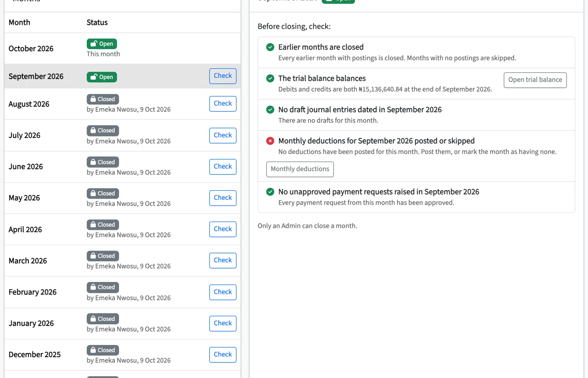Click the Closed badge for June 2026
This screenshot has width=588, height=378.
(x=103, y=162)
